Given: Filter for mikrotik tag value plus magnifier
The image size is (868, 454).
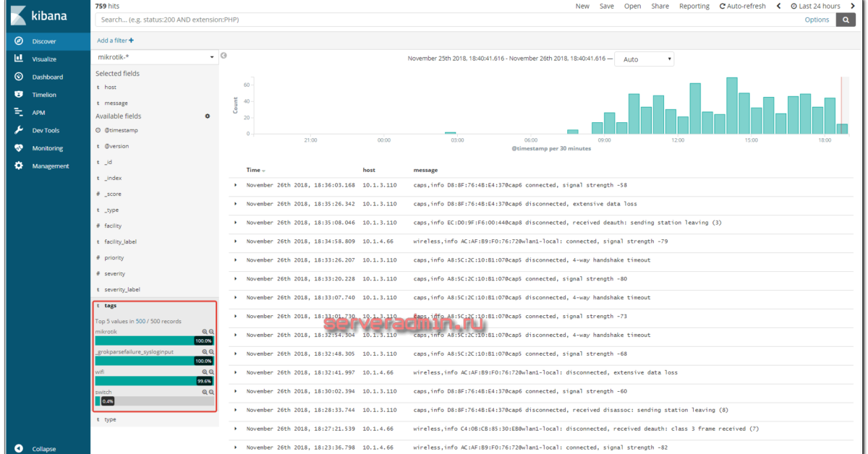Looking at the screenshot, I should (205, 331).
